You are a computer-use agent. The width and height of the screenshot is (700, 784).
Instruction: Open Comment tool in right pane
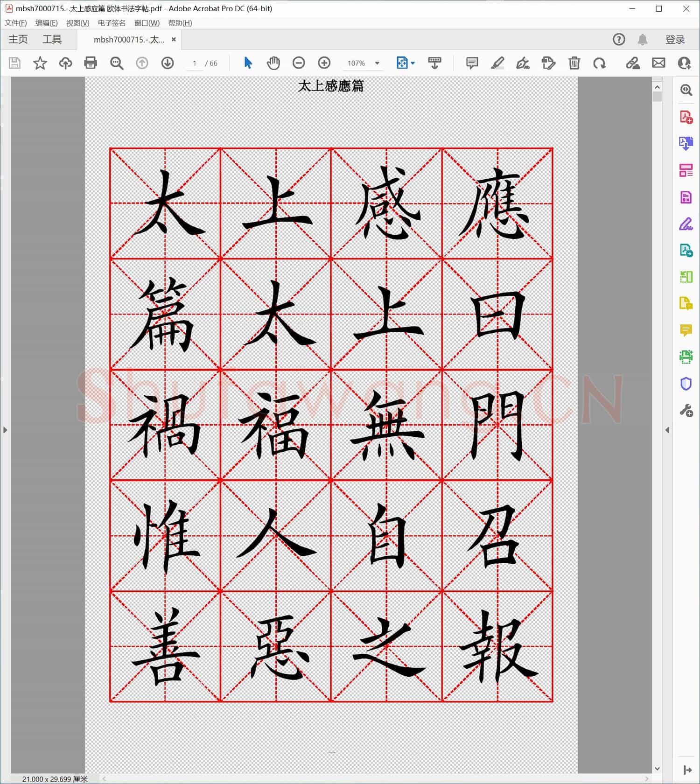[686, 330]
